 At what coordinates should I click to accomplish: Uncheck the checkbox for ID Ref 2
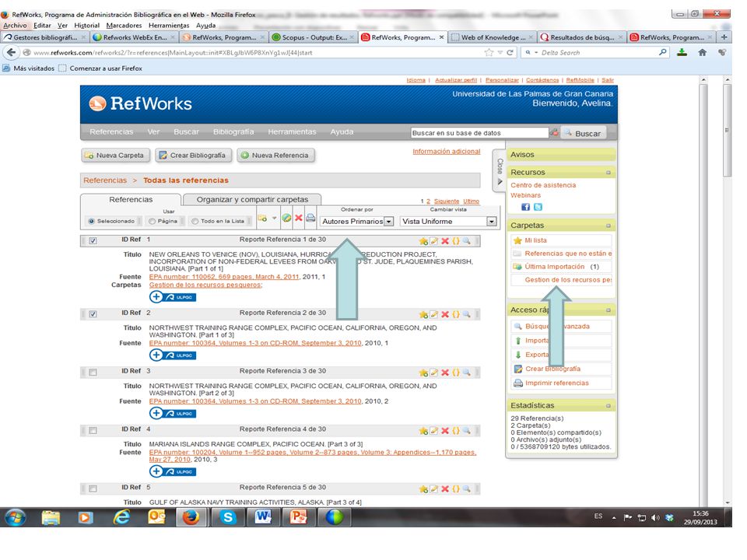point(93,314)
